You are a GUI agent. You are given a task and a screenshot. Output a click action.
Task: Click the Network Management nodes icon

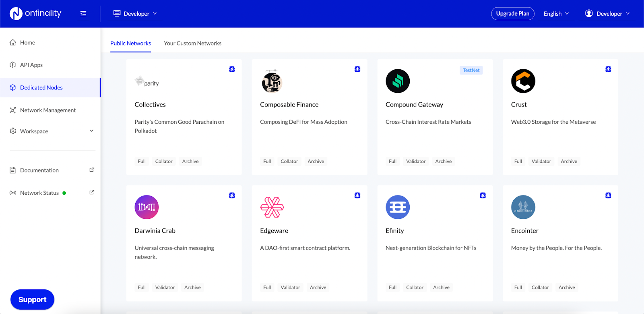pyautogui.click(x=13, y=110)
